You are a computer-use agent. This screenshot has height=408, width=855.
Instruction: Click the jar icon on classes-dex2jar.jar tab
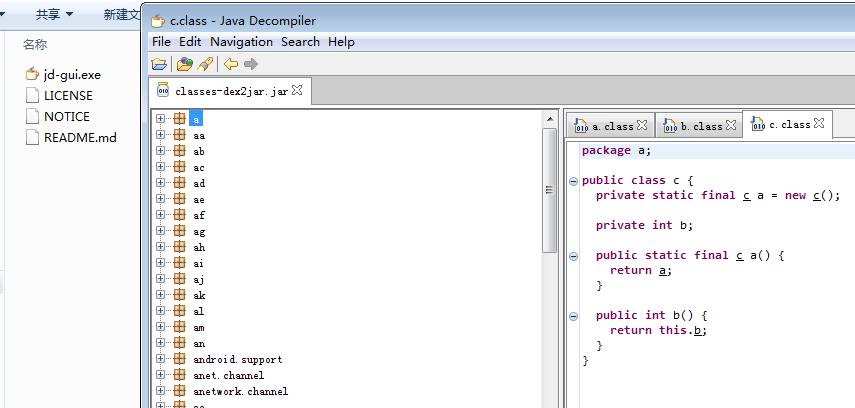162,91
